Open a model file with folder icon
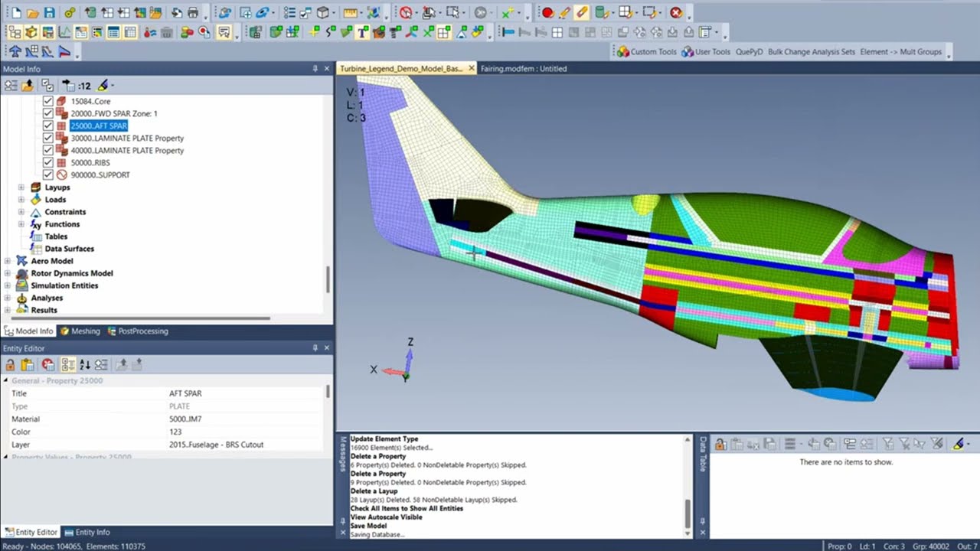 (x=32, y=13)
